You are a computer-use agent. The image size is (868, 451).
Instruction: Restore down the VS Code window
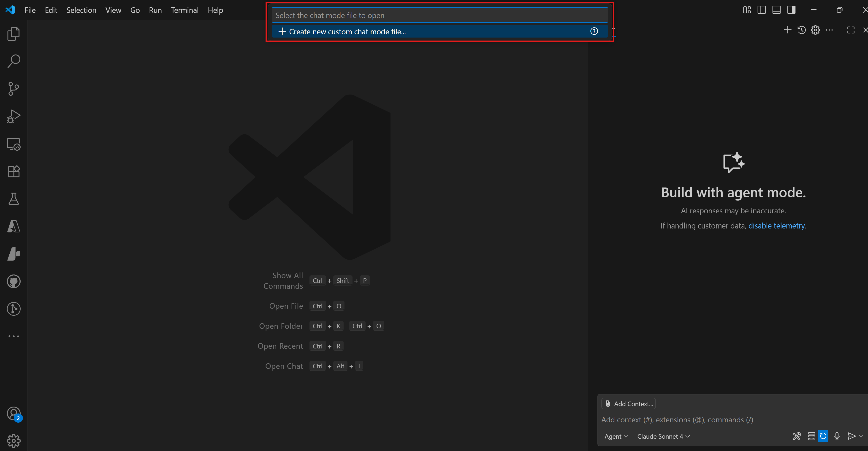pyautogui.click(x=839, y=10)
